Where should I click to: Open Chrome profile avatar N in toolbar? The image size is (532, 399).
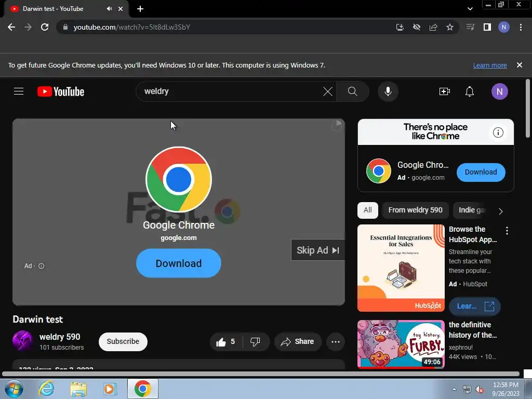click(504, 27)
